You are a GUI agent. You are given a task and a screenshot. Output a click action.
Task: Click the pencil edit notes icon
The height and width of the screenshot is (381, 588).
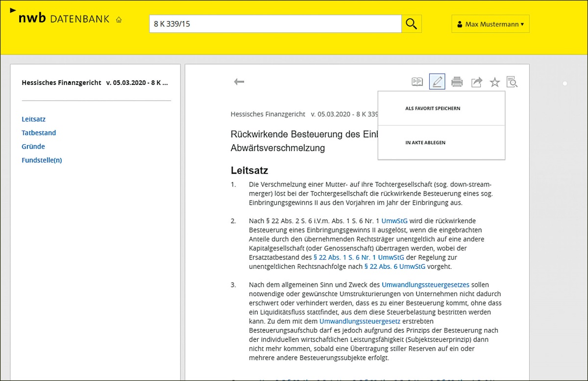point(437,82)
